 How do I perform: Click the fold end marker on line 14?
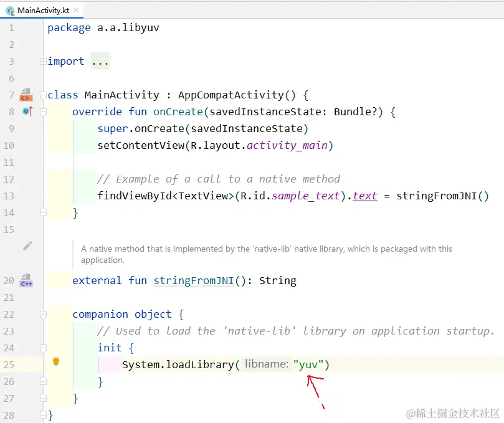point(43,212)
